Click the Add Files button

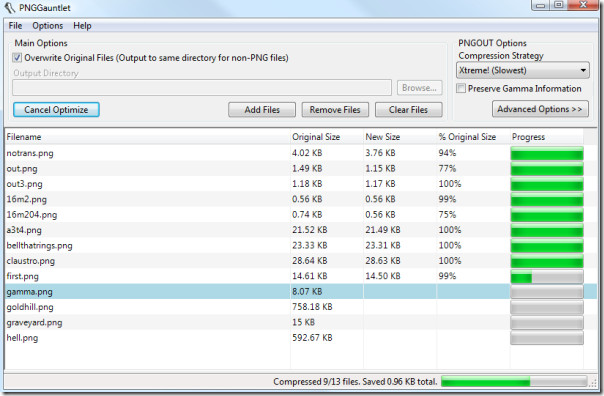[x=262, y=110]
